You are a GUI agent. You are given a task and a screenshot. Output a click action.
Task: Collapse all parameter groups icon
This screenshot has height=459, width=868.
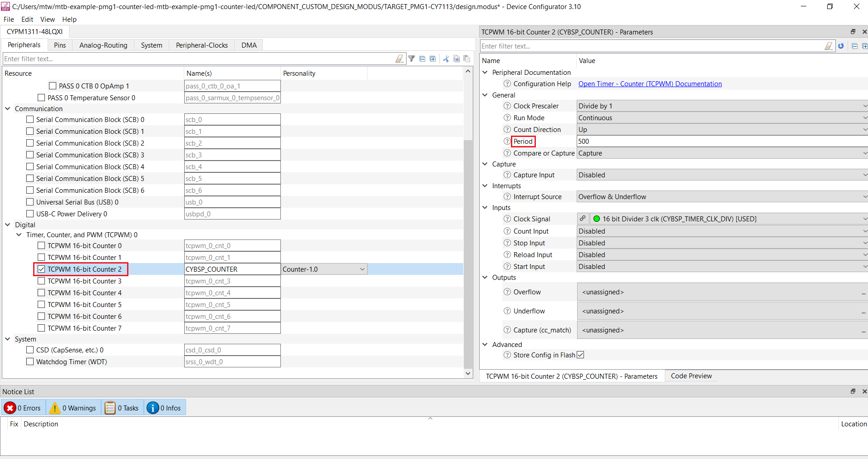coord(854,46)
